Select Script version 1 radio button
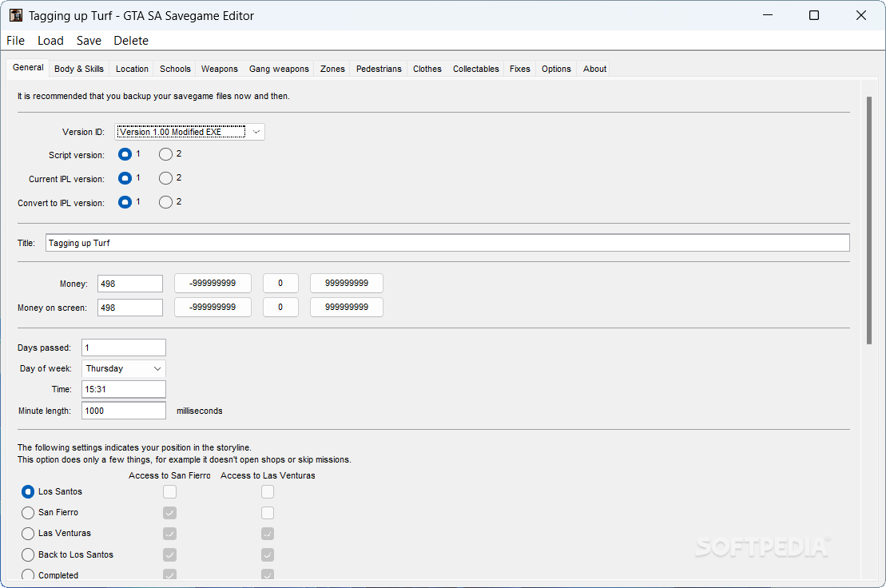 click(125, 154)
